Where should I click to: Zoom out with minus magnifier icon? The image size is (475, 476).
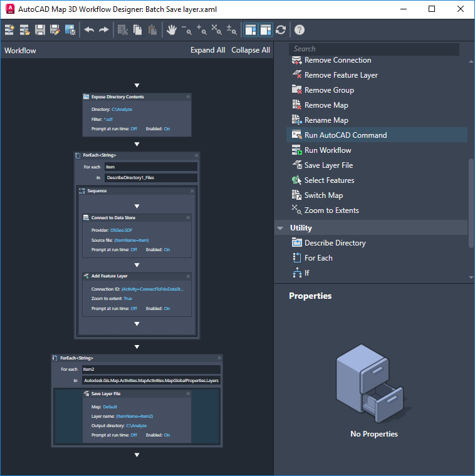click(x=187, y=30)
